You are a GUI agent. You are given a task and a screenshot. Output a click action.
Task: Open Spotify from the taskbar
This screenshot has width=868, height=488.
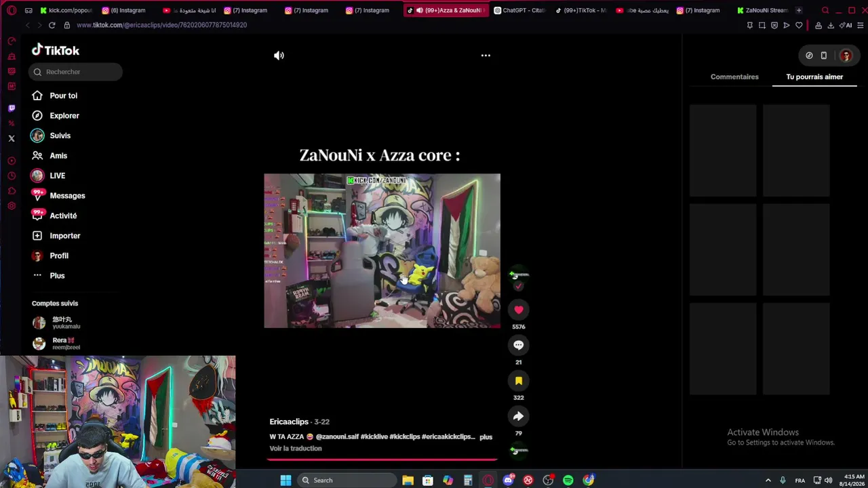568,481
